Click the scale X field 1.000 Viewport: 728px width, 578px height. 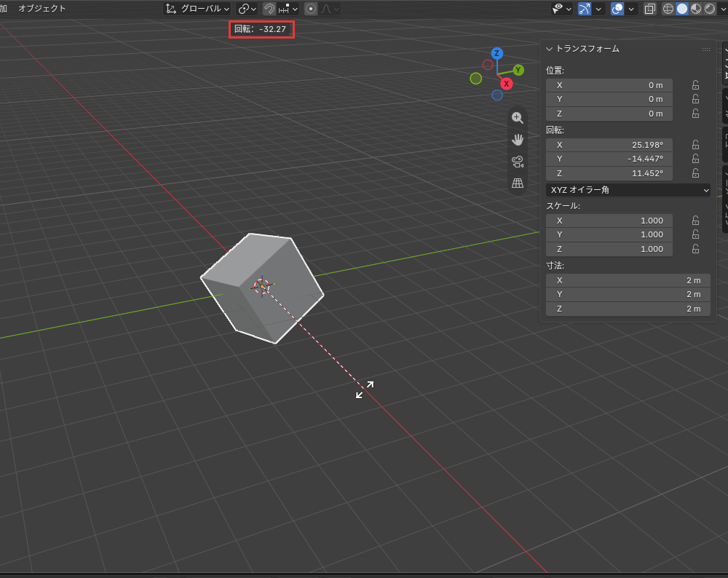609,221
